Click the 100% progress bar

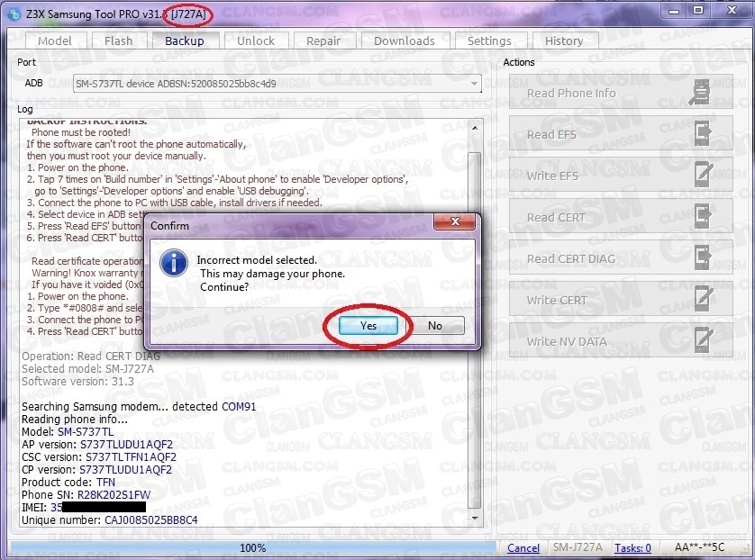pos(253,548)
